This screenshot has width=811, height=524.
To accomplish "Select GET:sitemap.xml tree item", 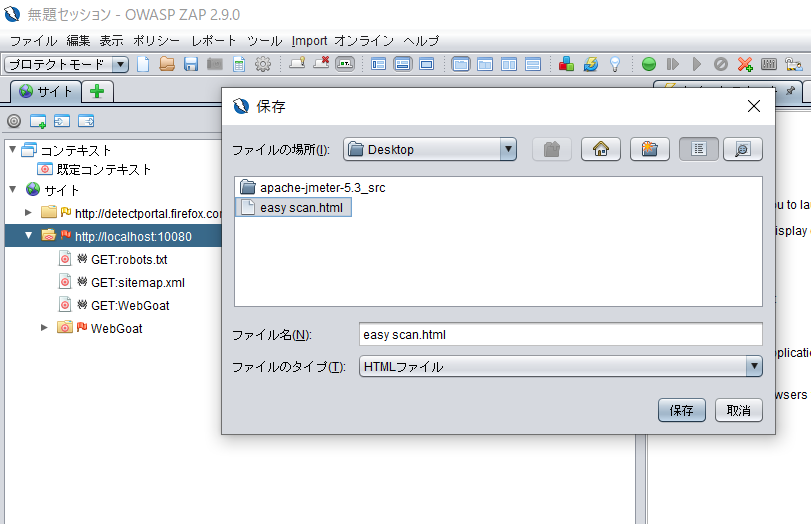I will tap(122, 282).
